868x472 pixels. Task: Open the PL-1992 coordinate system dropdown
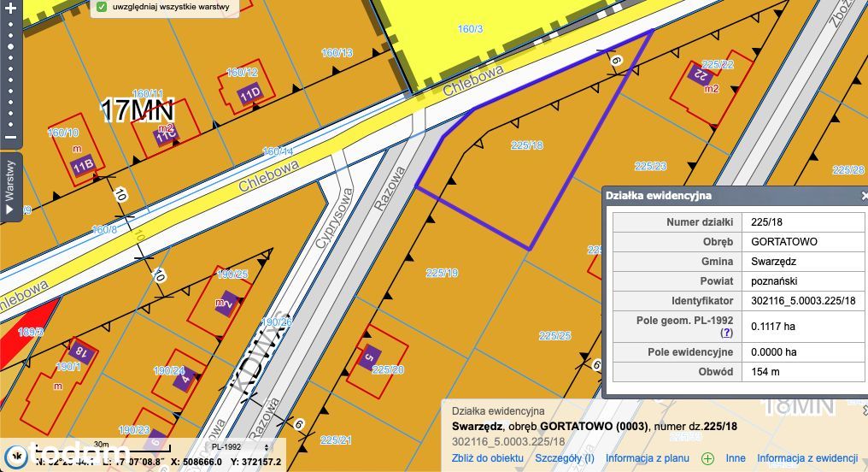pos(241,447)
